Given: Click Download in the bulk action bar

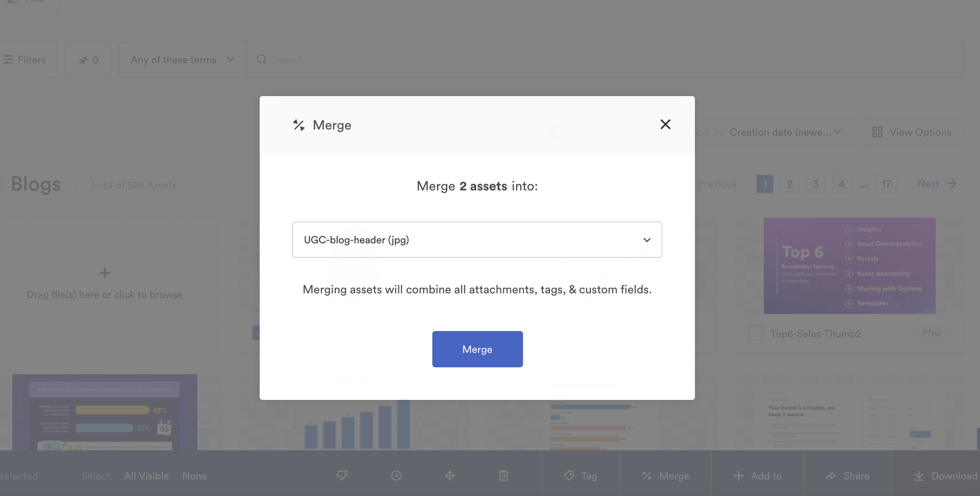Looking at the screenshot, I should (x=946, y=475).
